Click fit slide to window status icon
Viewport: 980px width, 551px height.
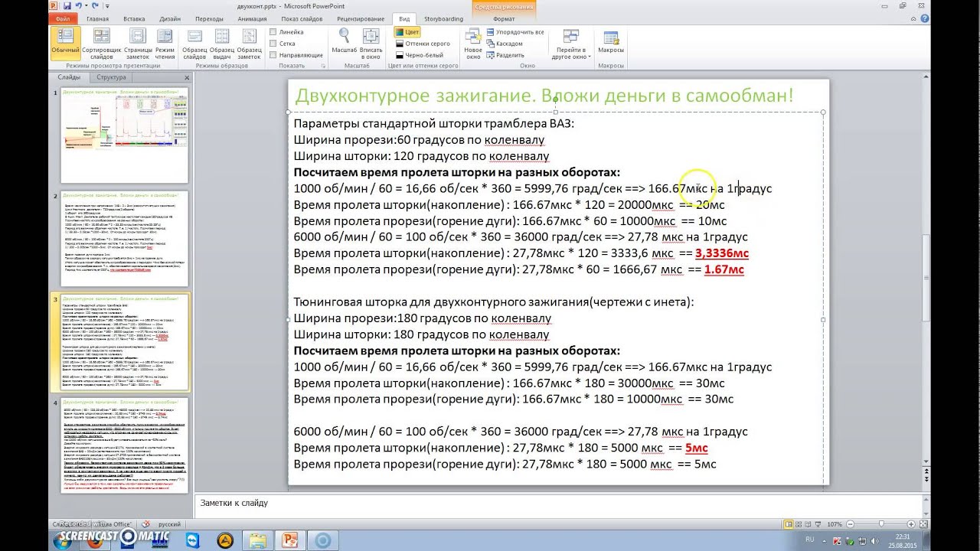[923, 524]
